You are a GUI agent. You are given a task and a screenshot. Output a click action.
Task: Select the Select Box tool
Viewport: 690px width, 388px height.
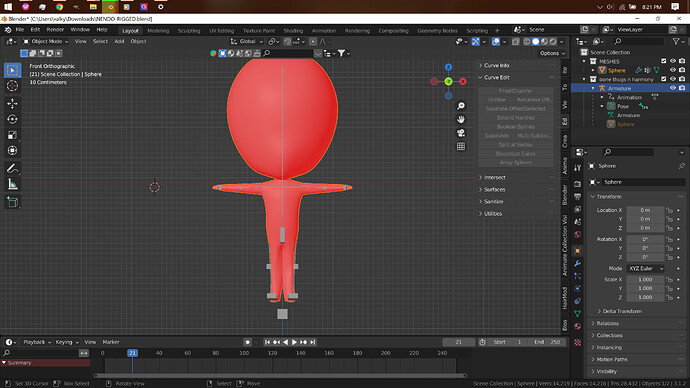click(12, 70)
